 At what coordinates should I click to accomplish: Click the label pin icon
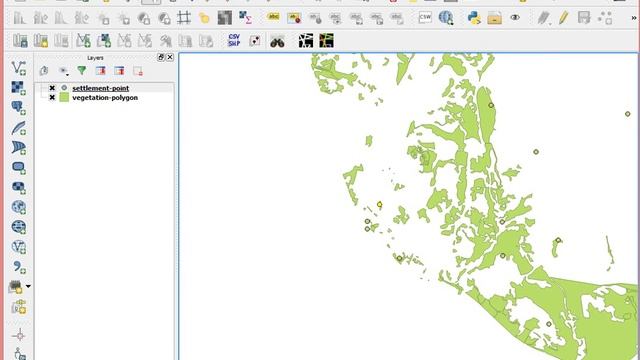(x=294, y=18)
